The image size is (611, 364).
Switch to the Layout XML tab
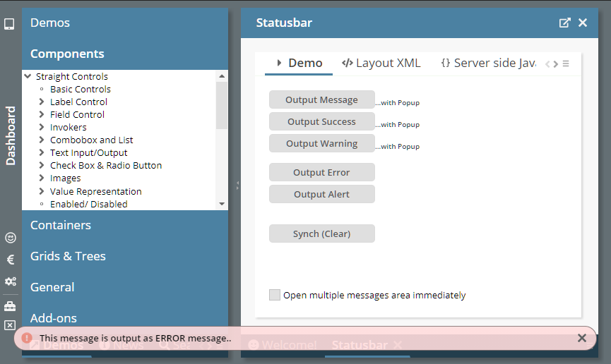(x=381, y=63)
